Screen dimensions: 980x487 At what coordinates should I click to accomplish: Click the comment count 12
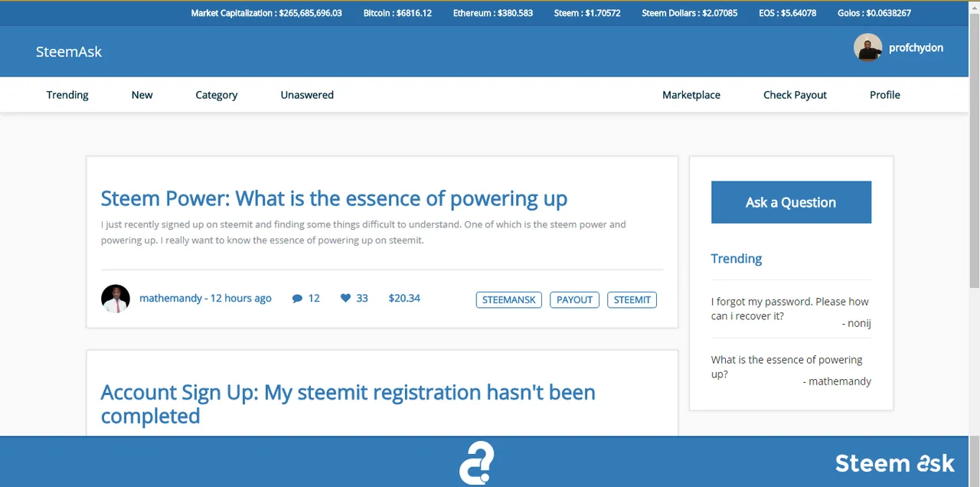click(x=314, y=298)
